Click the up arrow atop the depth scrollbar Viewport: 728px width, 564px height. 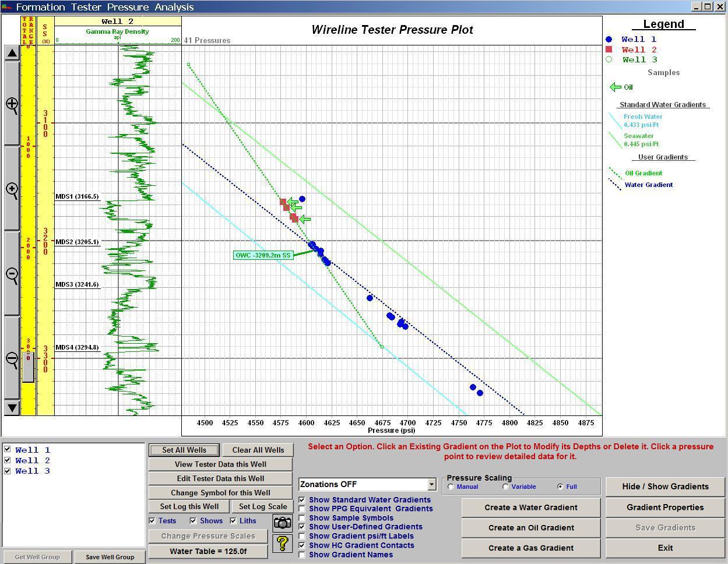[12, 52]
